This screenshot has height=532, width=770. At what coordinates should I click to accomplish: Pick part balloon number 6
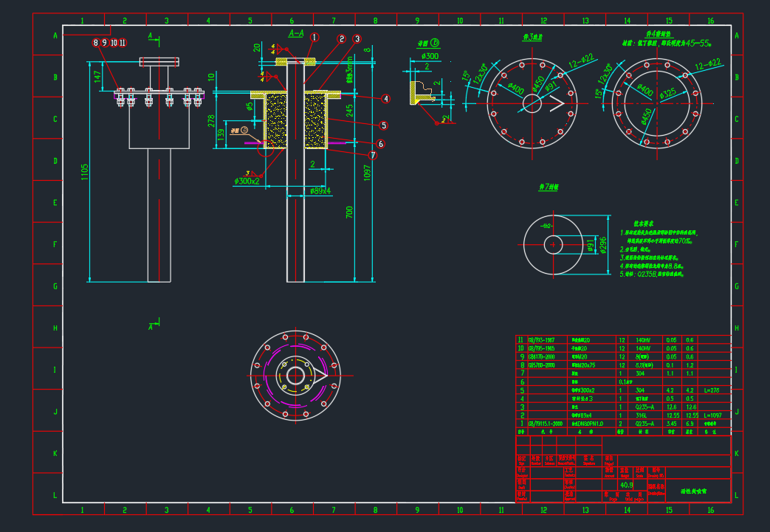[381, 144]
